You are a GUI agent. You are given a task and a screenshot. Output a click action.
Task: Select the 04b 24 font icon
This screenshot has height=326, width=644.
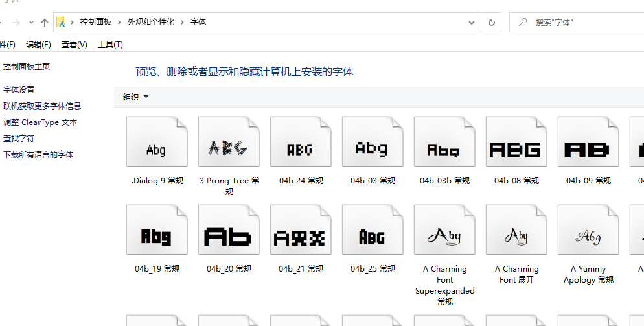click(x=301, y=142)
